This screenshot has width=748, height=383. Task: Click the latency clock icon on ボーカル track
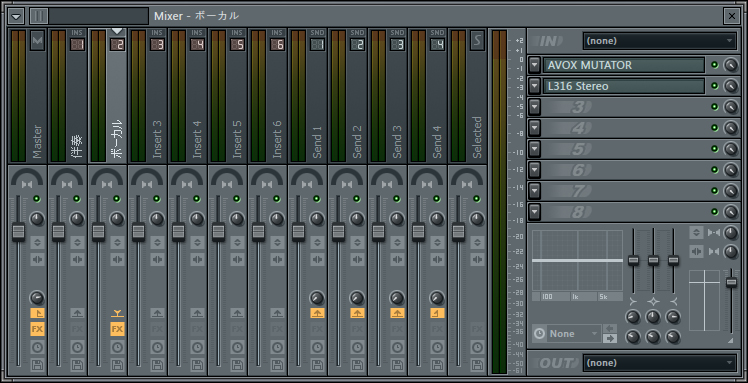coord(117,347)
